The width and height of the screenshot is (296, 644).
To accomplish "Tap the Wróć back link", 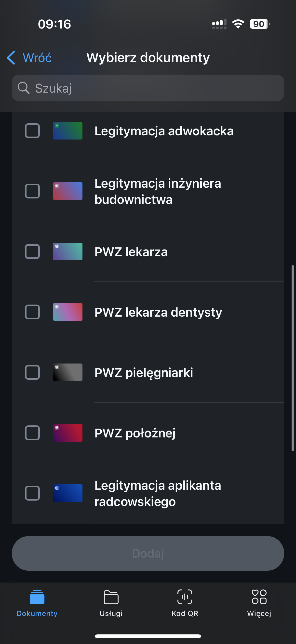I will coord(37,58).
